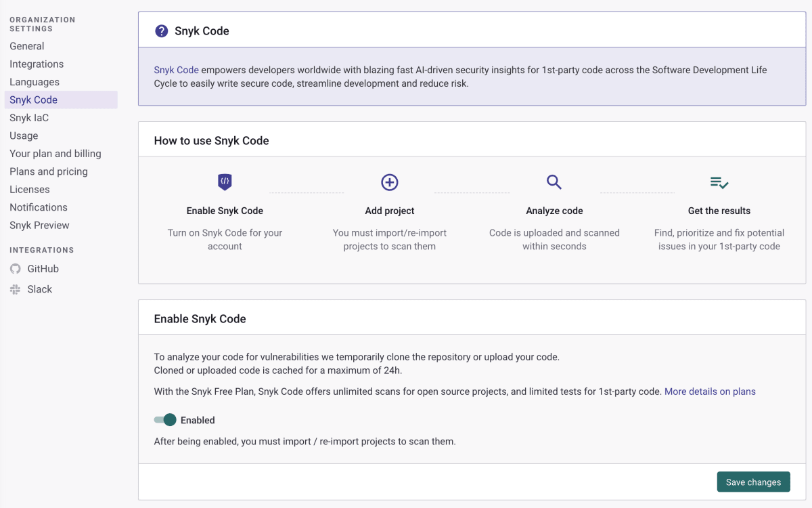This screenshot has width=812, height=508.
Task: Open the Slack integration label
Action: click(40, 289)
